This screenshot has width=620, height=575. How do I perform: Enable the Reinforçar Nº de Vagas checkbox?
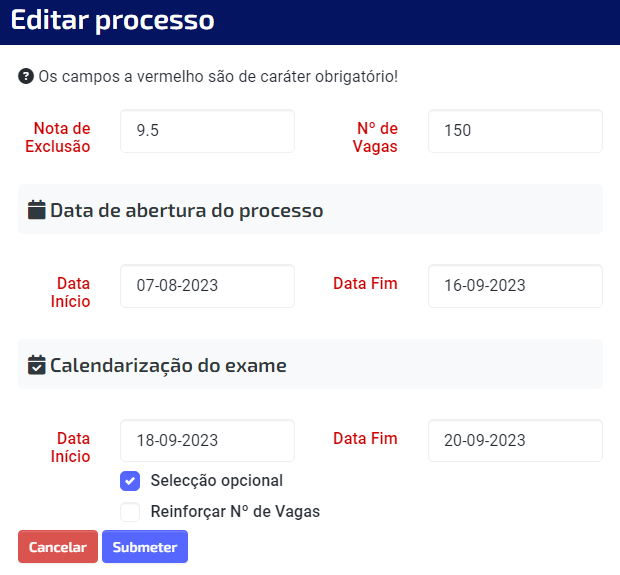coord(130,512)
